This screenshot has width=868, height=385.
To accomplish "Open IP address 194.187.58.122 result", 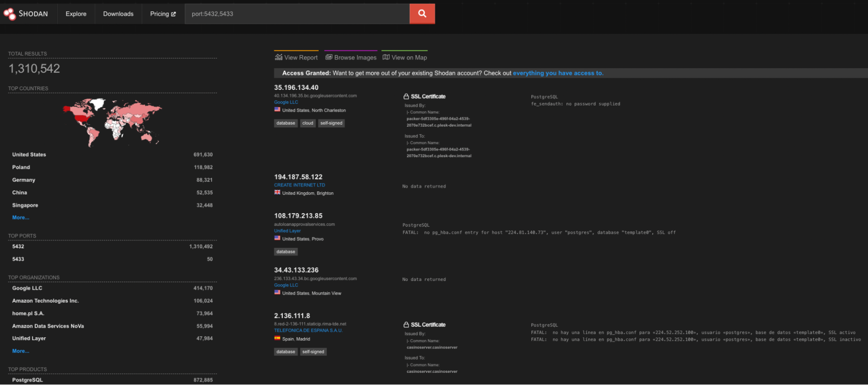I will (x=298, y=177).
